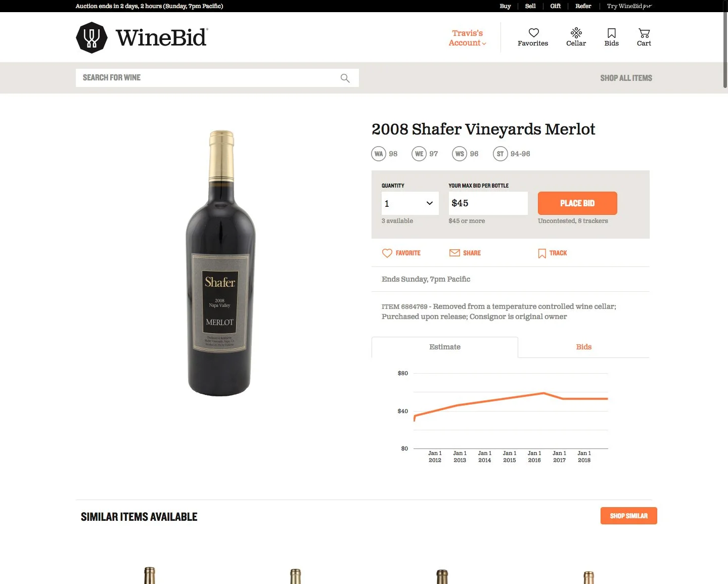
Task: Open the shopping Cart icon
Action: pyautogui.click(x=644, y=33)
